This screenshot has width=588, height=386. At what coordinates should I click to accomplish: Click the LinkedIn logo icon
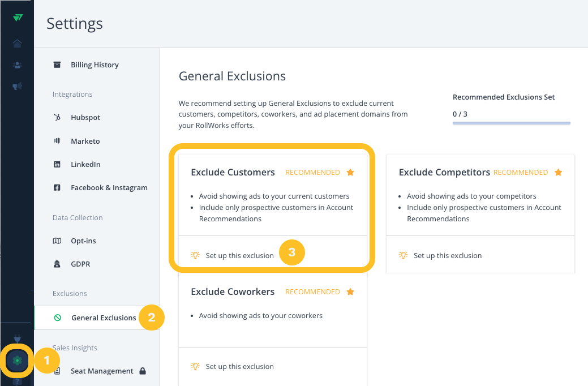57,164
